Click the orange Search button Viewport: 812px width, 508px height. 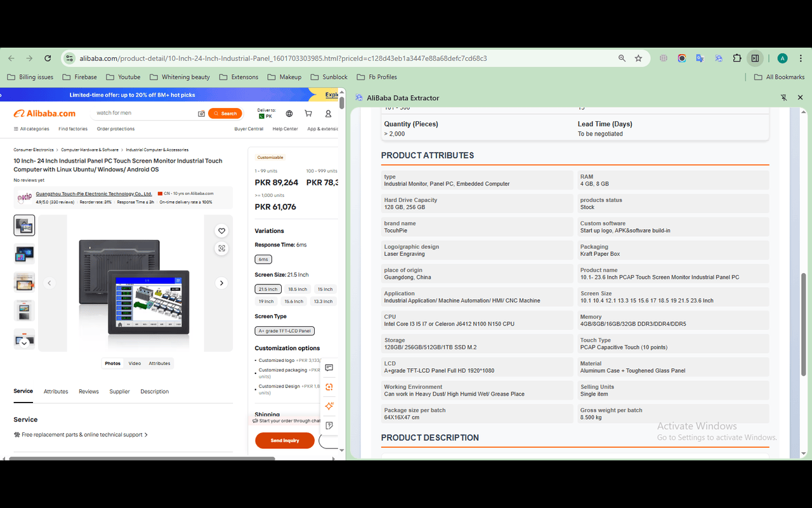click(x=225, y=114)
